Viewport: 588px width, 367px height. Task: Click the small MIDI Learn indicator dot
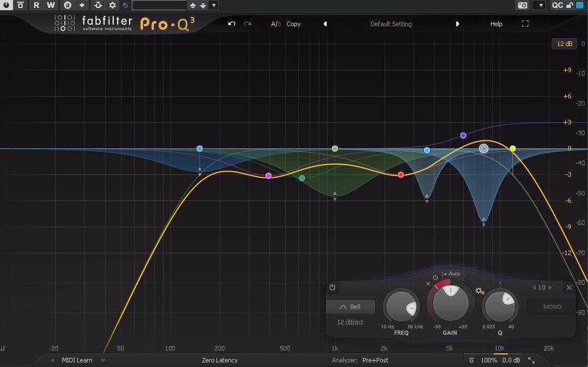click(53, 360)
